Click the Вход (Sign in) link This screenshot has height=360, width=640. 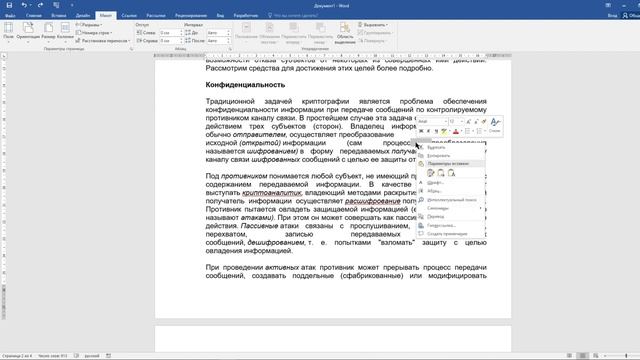[x=612, y=16]
